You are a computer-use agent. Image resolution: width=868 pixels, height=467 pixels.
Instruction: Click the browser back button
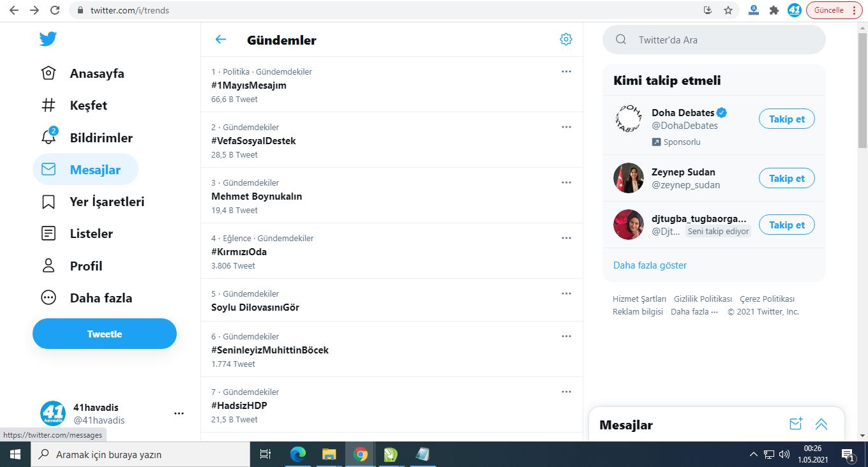tap(14, 10)
